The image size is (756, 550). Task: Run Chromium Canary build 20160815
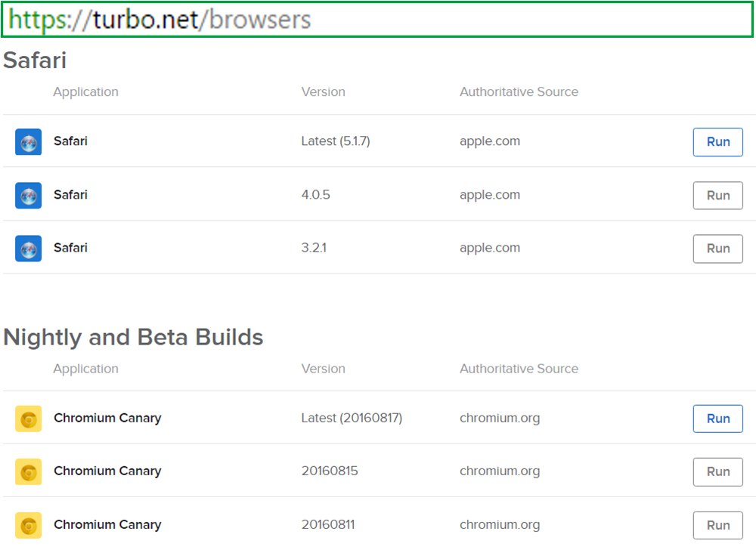click(x=717, y=471)
